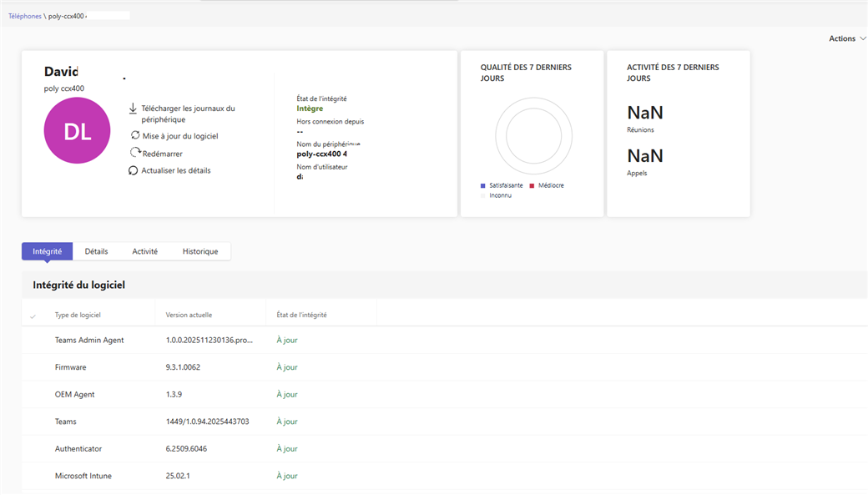
Task: Toggle the select-all checkmark in table header
Action: 33,316
